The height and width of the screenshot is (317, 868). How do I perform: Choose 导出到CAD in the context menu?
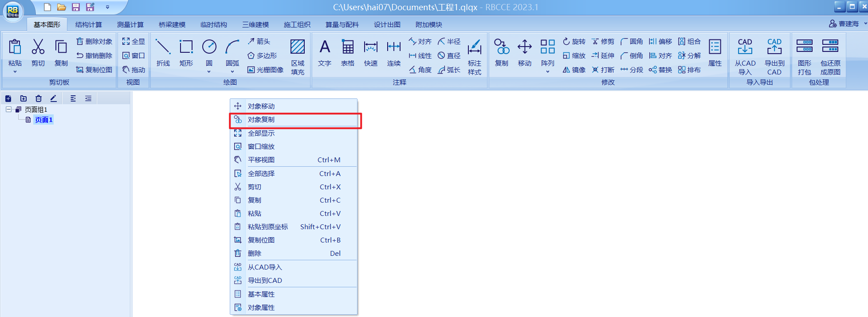(x=265, y=280)
